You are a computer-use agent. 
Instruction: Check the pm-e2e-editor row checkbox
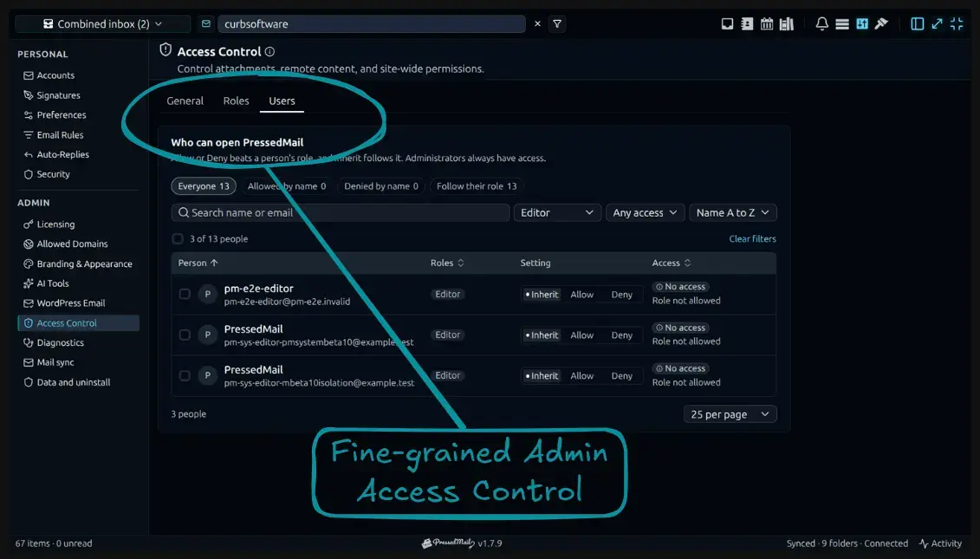[185, 294]
